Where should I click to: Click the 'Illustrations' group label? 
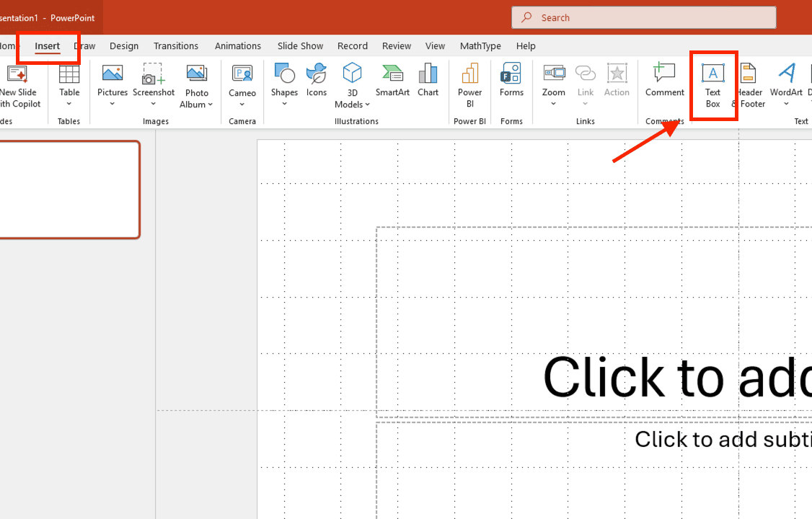356,121
